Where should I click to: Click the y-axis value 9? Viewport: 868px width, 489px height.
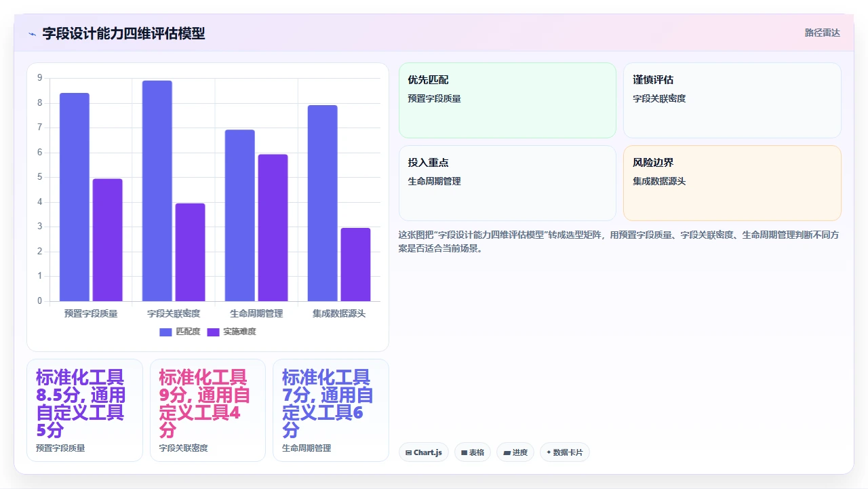pos(39,78)
